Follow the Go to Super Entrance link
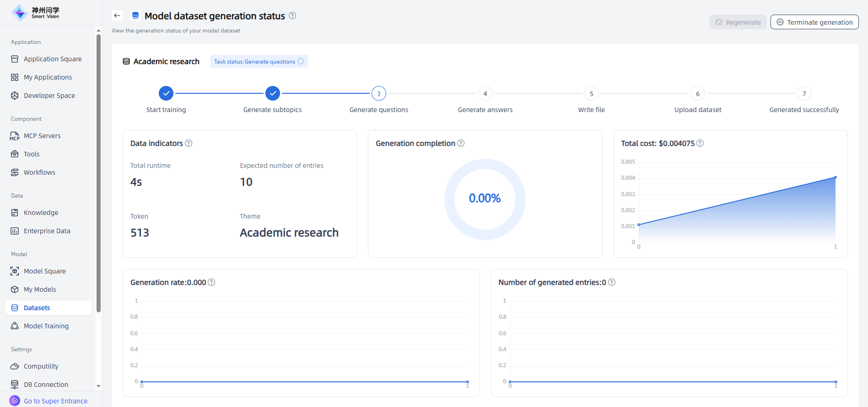Viewport: 868px width, 407px height. pos(55,401)
